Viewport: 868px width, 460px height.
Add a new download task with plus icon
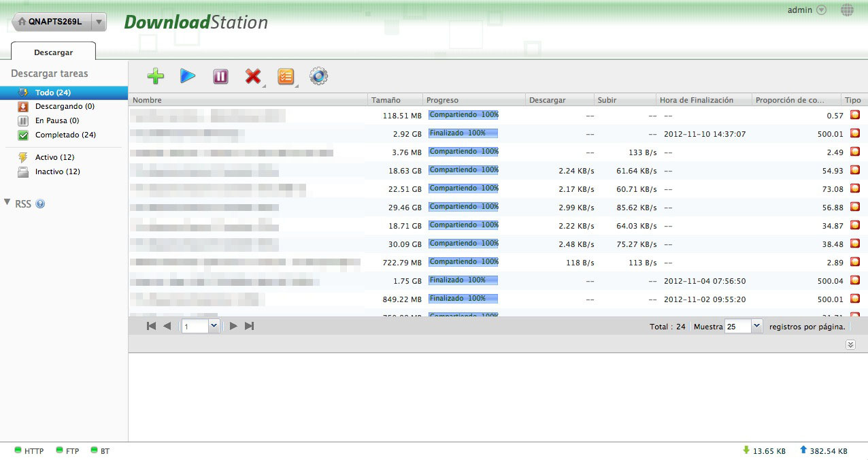(x=156, y=76)
